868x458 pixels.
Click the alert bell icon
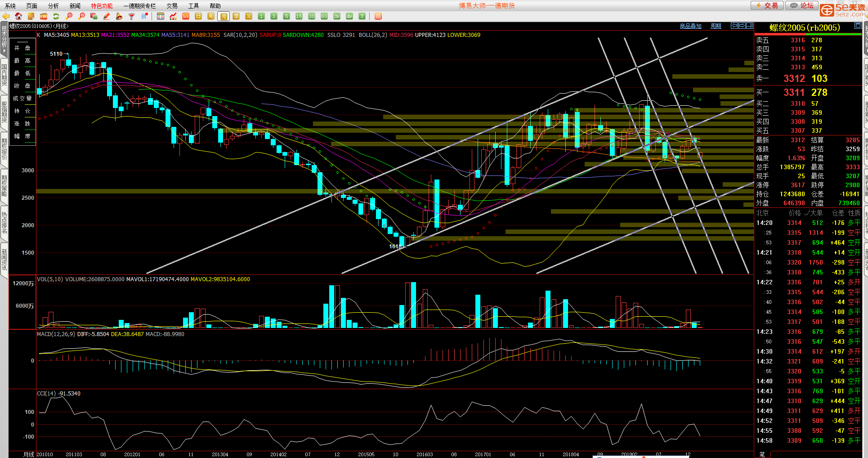pyautogui.click(x=119, y=16)
